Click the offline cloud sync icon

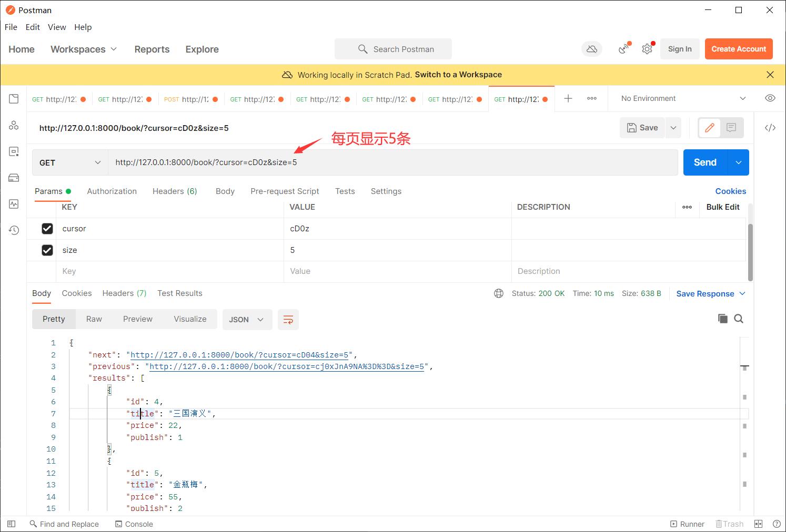point(592,49)
